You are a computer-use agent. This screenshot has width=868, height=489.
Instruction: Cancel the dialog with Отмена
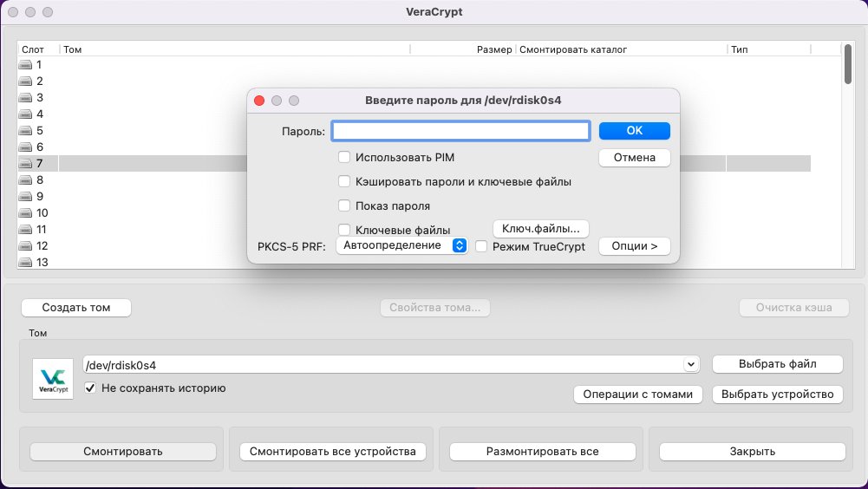click(x=635, y=157)
